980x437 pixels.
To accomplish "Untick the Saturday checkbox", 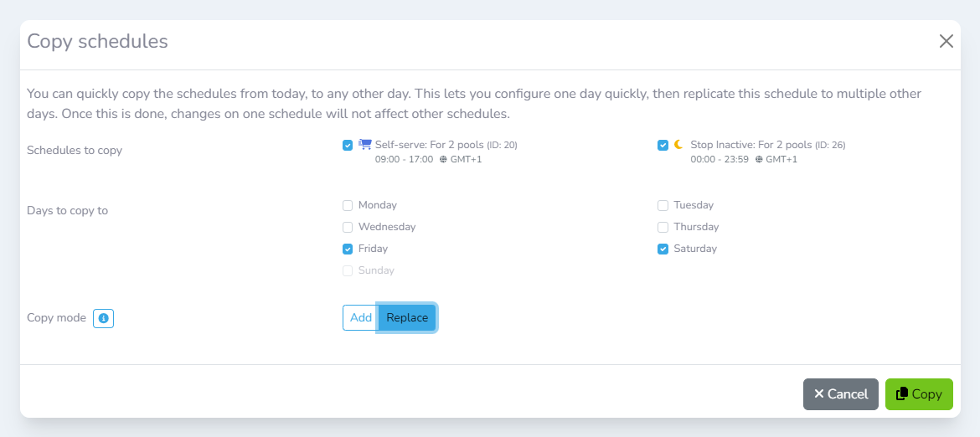I will click(x=663, y=249).
